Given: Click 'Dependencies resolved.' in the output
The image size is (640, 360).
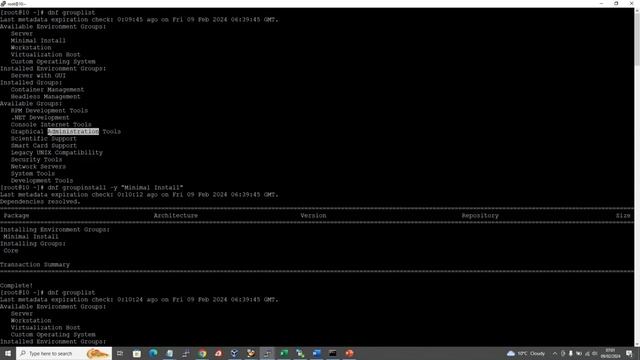Looking at the screenshot, I should pos(40,202).
